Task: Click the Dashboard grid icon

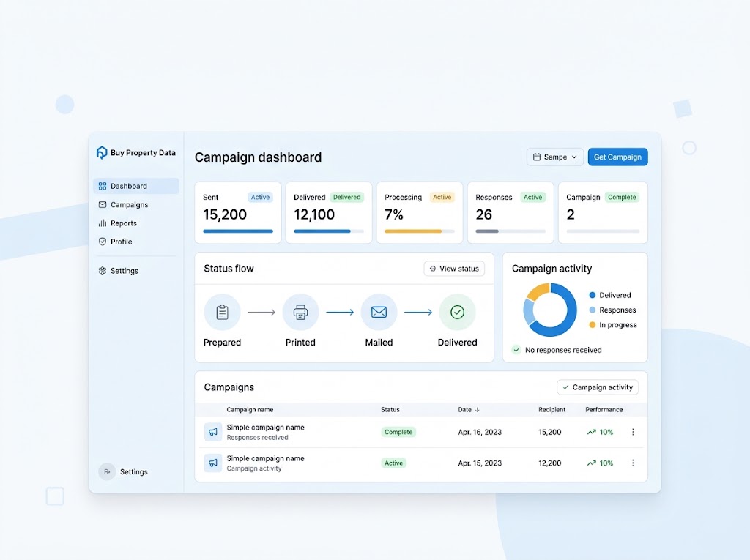Action: pyautogui.click(x=103, y=186)
